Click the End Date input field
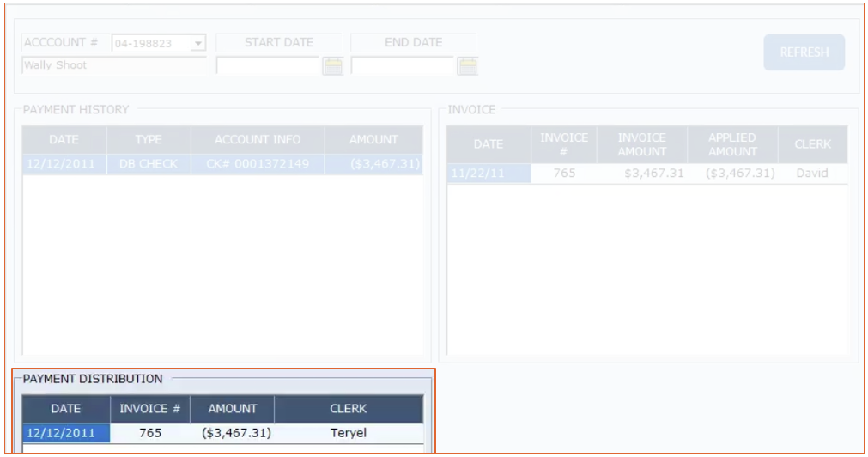 (402, 66)
